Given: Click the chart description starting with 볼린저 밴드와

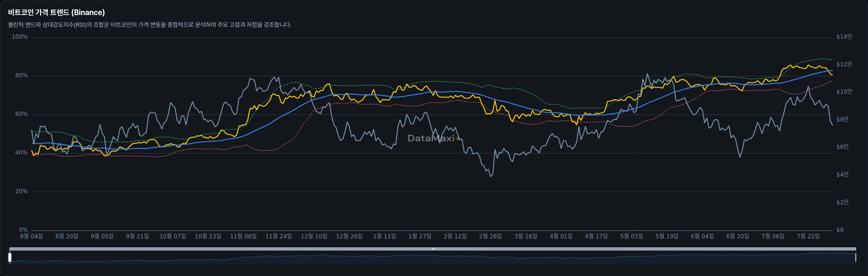Looking at the screenshot, I should click(x=150, y=25).
